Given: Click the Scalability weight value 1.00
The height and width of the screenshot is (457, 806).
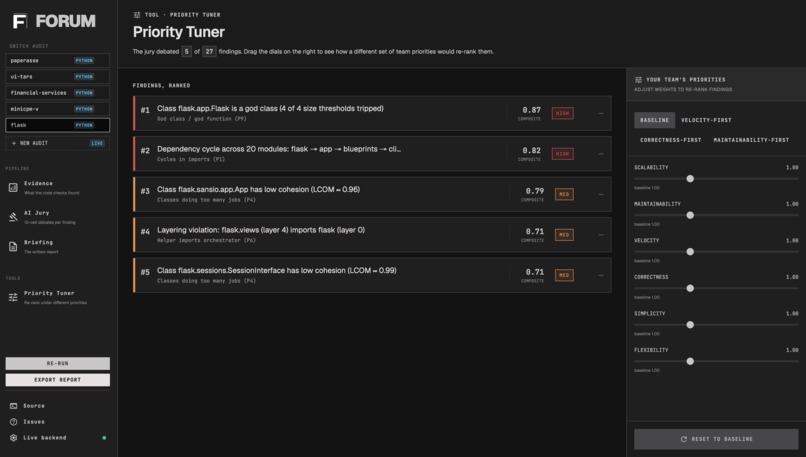Looking at the screenshot, I should 792,168.
